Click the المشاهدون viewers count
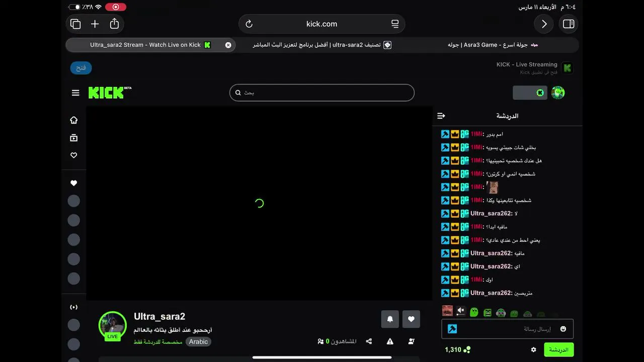Viewport: 644px width, 362px height. (x=337, y=341)
